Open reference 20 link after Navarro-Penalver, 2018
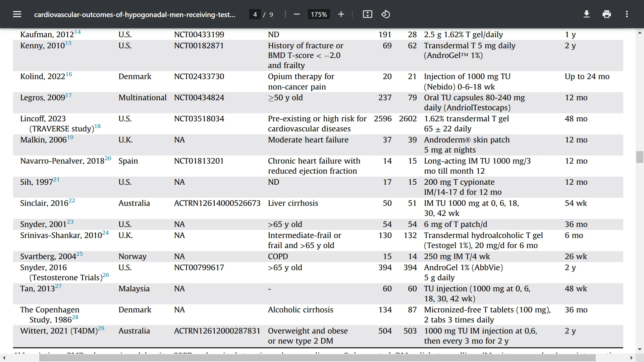Image resolution: width=644 pixels, height=362 pixels. point(108,159)
